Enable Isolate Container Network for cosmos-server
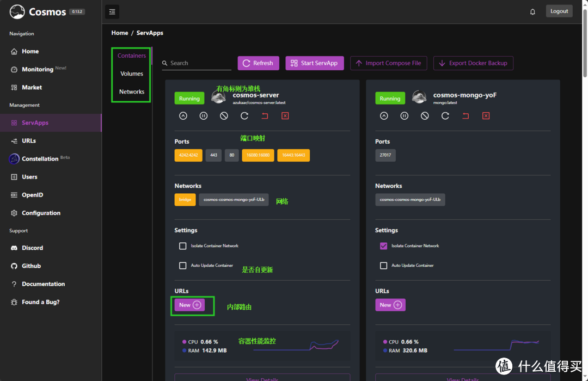This screenshot has width=588, height=381. (x=182, y=246)
